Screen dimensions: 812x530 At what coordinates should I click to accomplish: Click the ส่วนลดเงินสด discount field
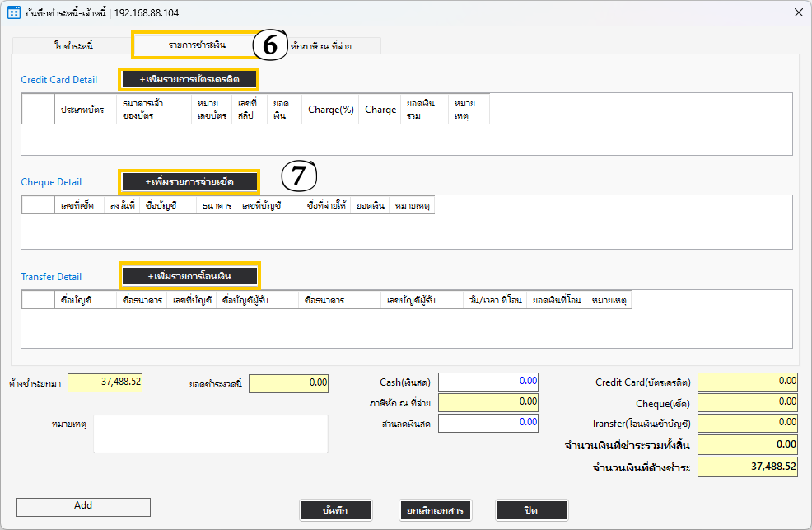click(488, 422)
